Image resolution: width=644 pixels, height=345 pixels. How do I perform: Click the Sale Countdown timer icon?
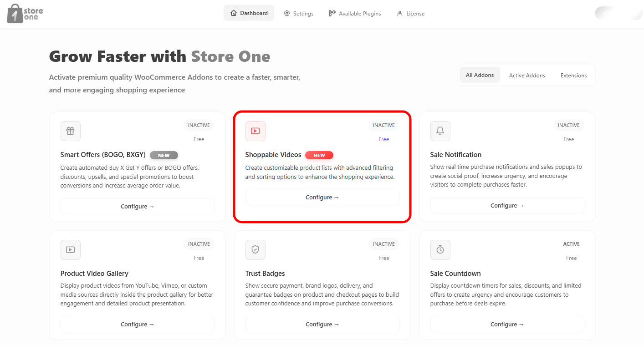point(440,250)
